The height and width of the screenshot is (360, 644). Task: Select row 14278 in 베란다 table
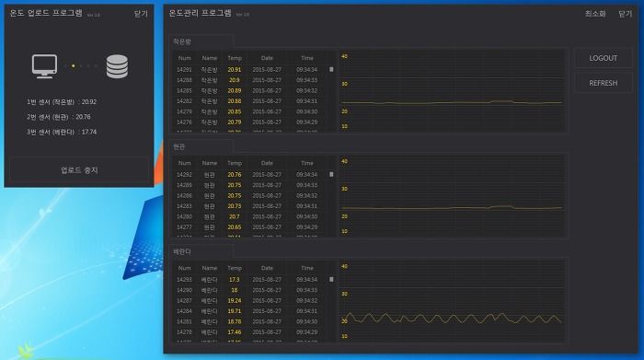pyautogui.click(x=249, y=332)
